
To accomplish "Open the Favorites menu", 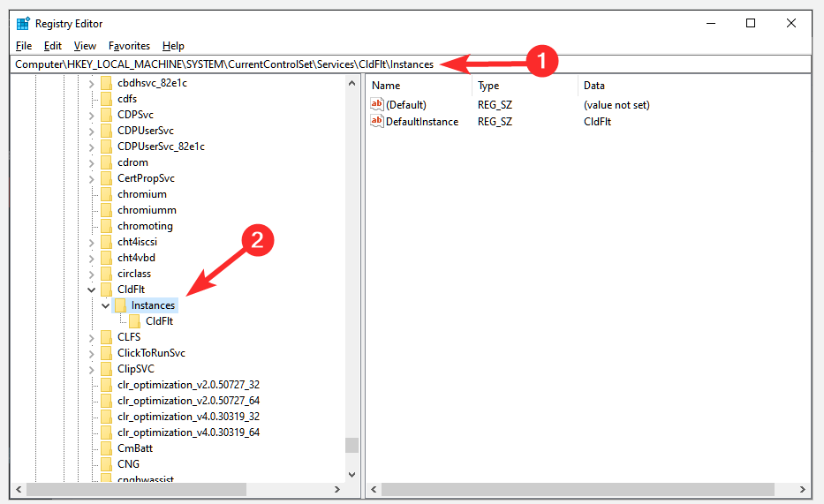I will click(129, 46).
